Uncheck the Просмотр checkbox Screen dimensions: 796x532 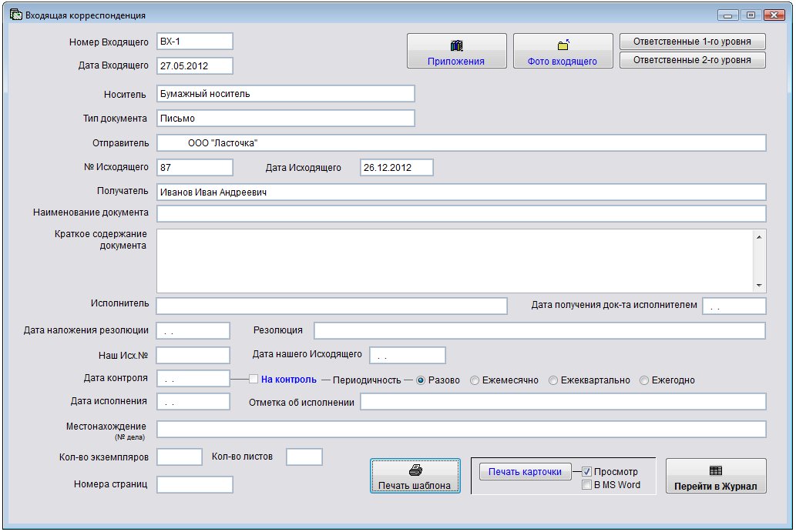(587, 471)
